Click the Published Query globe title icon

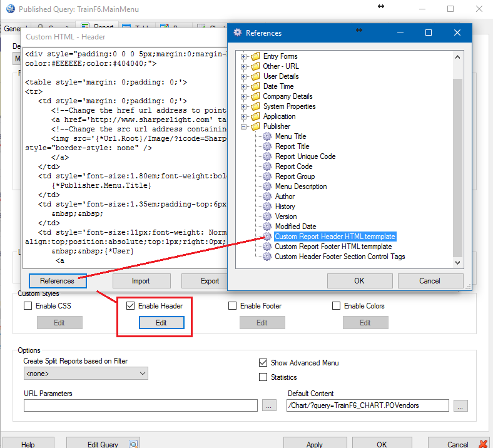pos(11,9)
